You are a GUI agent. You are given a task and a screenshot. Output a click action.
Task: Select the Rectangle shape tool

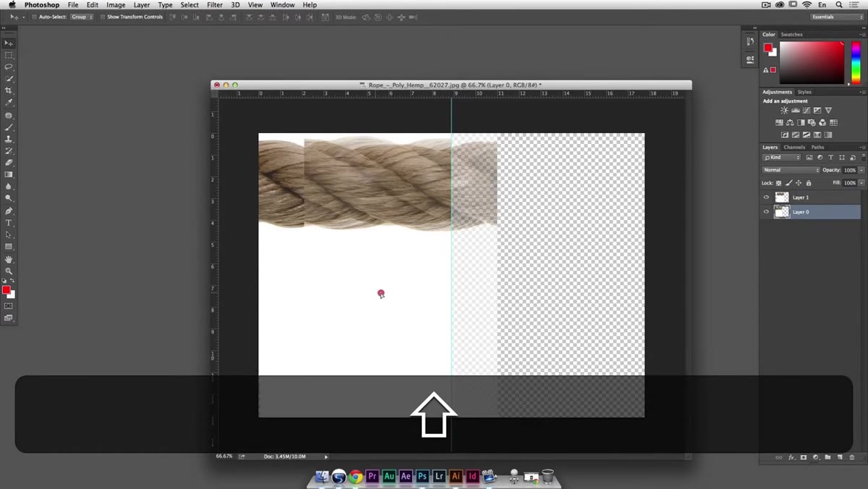pos(9,247)
